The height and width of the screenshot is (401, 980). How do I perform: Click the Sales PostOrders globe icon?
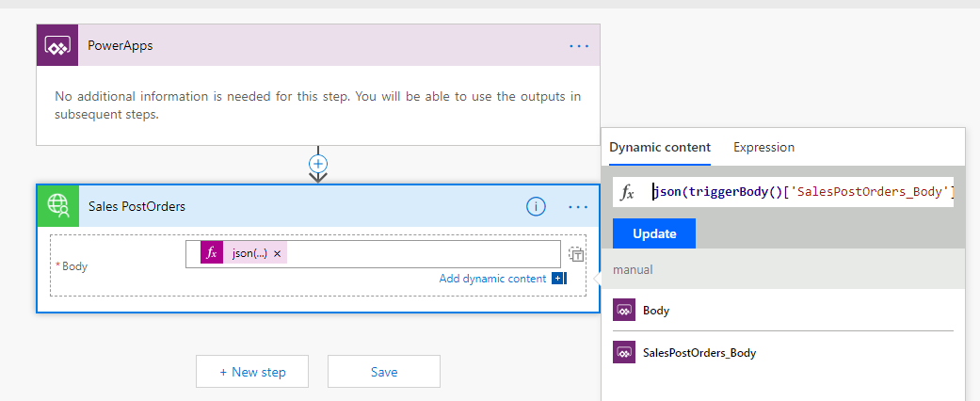(x=58, y=206)
